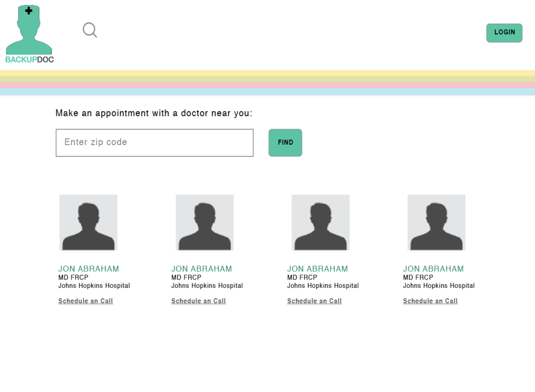Select the third doctor's profile avatar
This screenshot has height=392, width=535.
(321, 223)
